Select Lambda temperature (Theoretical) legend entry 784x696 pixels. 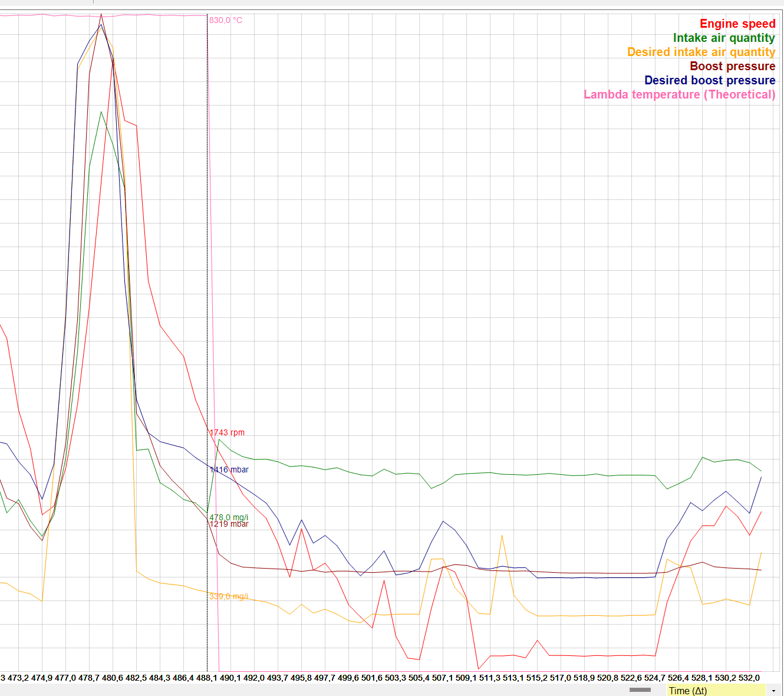tap(679, 94)
